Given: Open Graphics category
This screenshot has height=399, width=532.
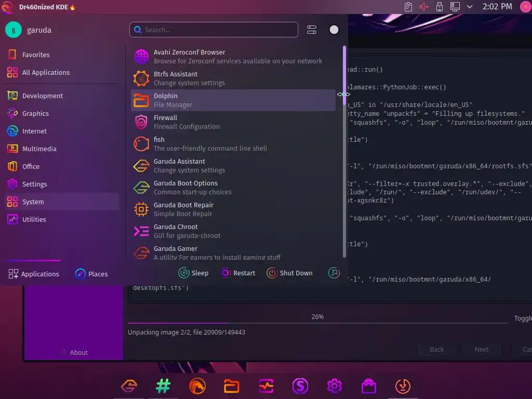Looking at the screenshot, I should pos(62,113).
